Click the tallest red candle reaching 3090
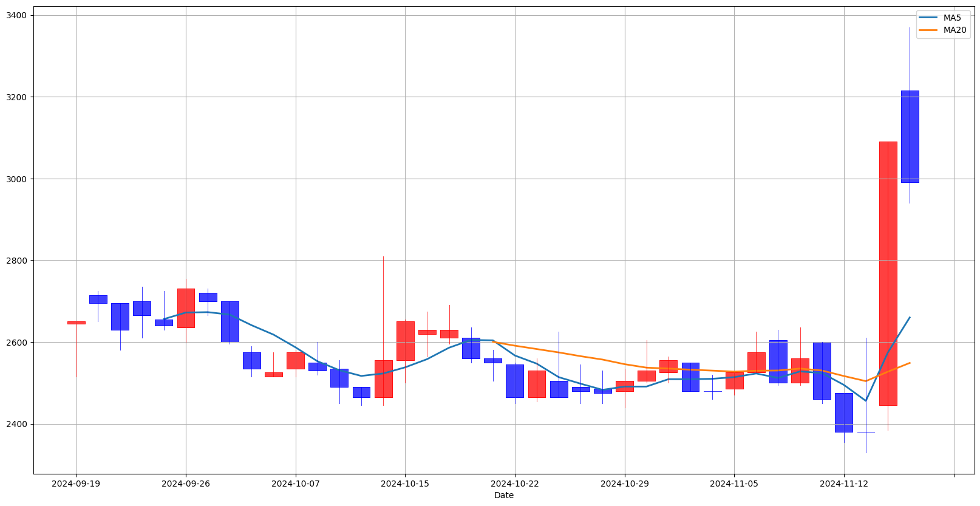980x506 pixels. coord(888,273)
